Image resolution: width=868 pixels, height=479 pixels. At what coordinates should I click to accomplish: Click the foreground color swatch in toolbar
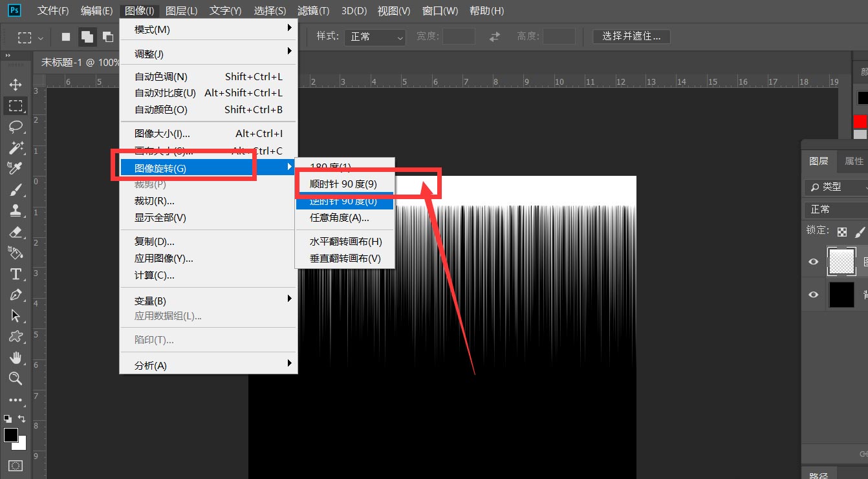pyautogui.click(x=11, y=435)
